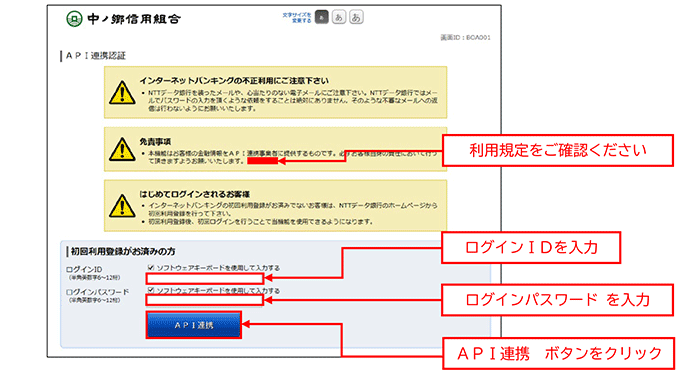Image resolution: width=680 pixels, height=378 pixels.
Task: Click the ＡＰＩ連携認証 page heading
Action: click(95, 55)
